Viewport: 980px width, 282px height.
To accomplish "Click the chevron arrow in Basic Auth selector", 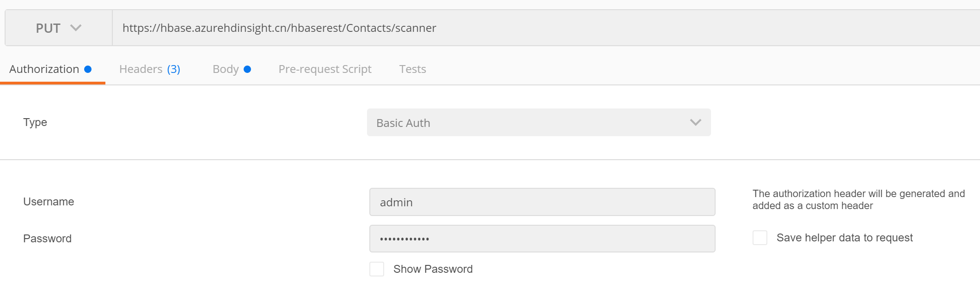I will coord(696,122).
